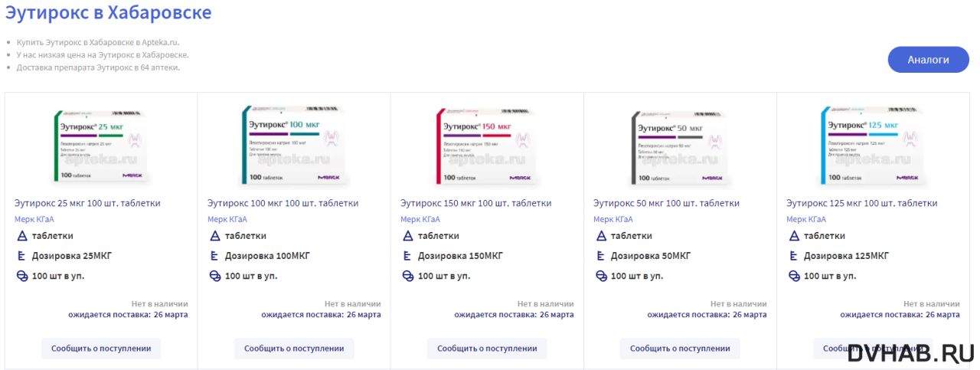Click tablet form icon for Эутирокс 50 мкг

click(x=600, y=236)
